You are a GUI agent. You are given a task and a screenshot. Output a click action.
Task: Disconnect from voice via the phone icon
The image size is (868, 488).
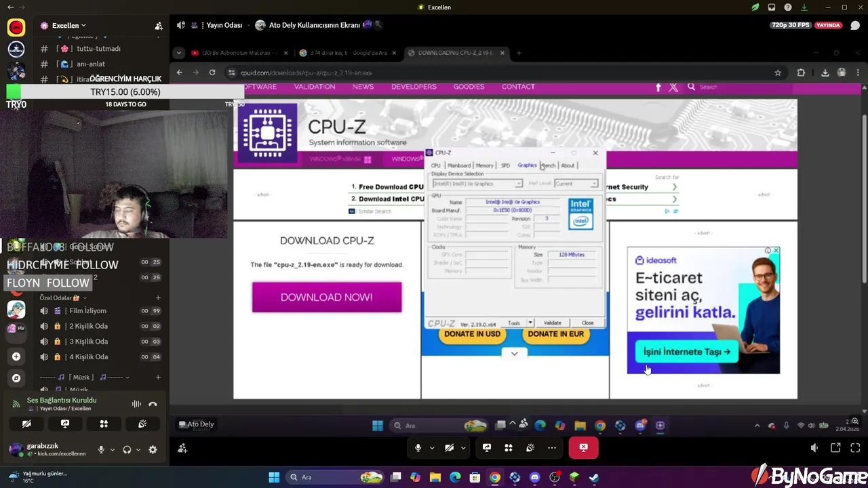click(x=153, y=404)
